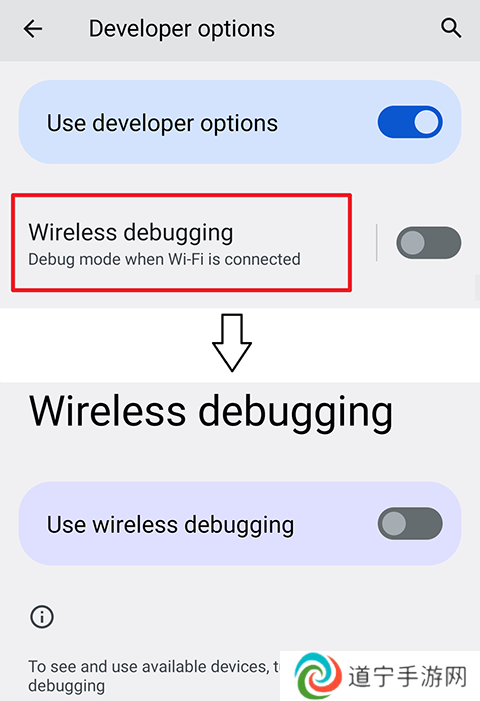Image resolution: width=480 pixels, height=701 pixels.
Task: Click the swirl logo in the watermark
Action: coord(318,676)
